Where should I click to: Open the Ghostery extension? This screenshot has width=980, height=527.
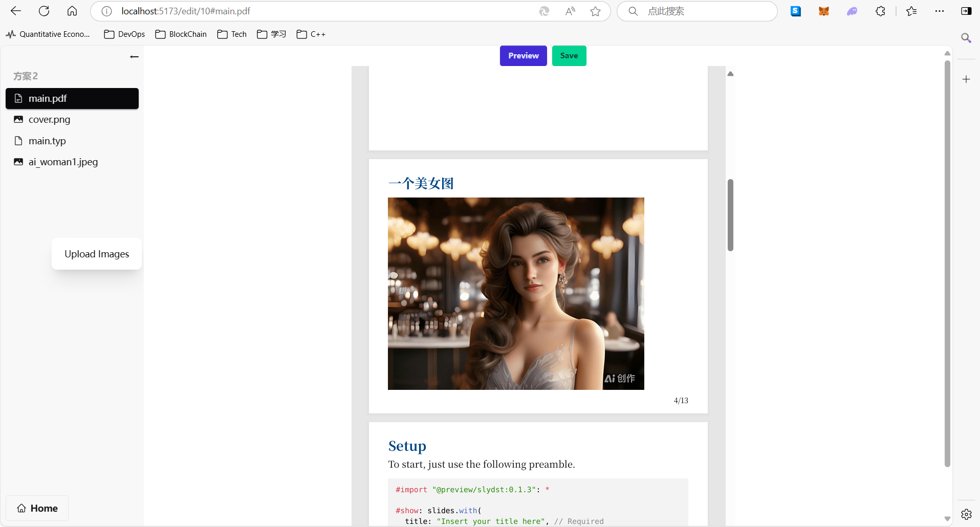coord(853,11)
